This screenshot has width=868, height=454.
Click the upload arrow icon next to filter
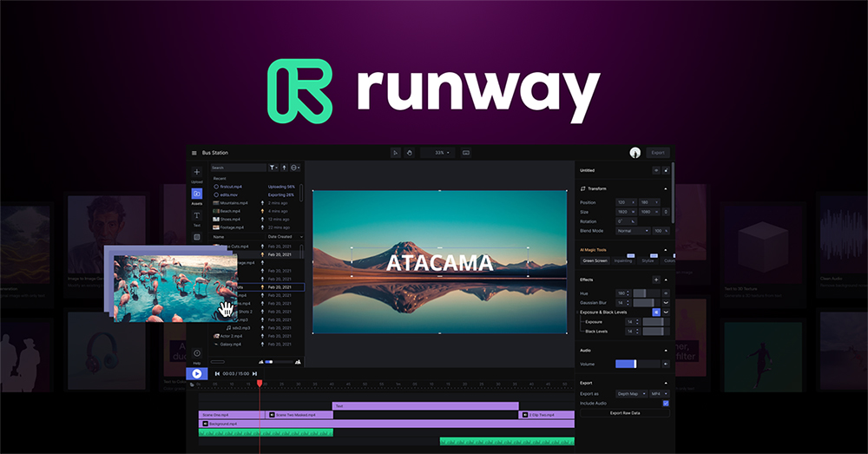[284, 168]
